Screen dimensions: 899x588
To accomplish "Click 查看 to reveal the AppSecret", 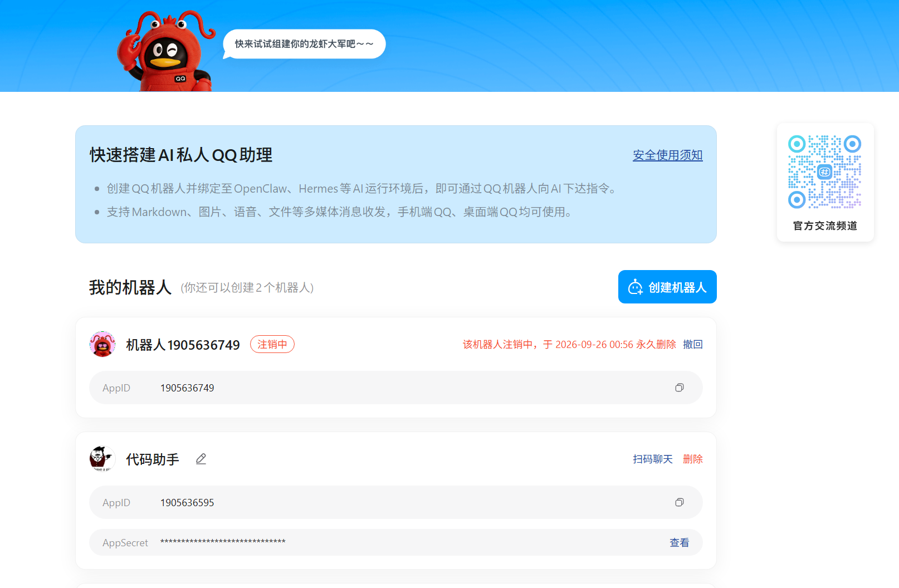I will [x=679, y=542].
